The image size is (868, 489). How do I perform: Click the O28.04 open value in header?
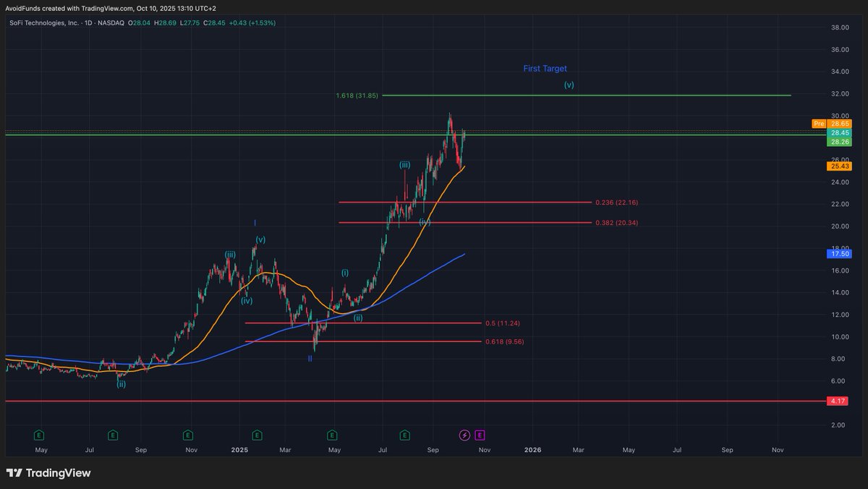(x=139, y=23)
